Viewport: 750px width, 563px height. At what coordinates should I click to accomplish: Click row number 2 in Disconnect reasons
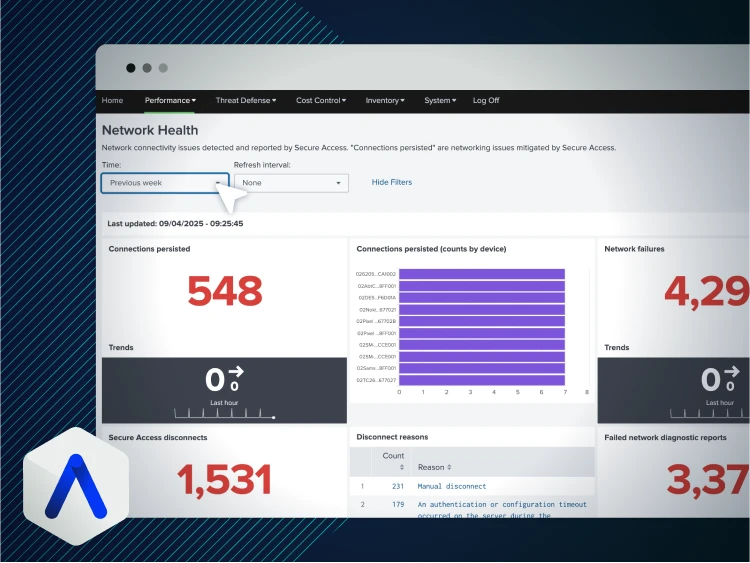click(x=363, y=505)
